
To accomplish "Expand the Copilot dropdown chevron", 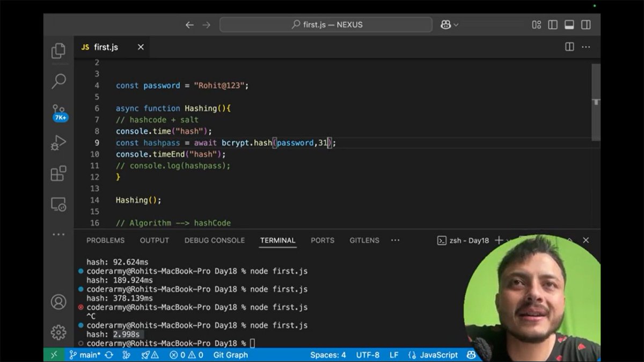I will pos(456,25).
